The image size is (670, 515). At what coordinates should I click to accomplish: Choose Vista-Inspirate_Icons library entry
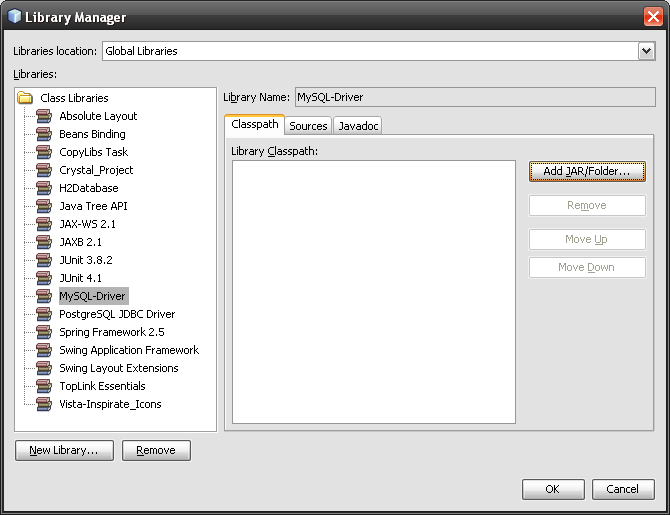110,404
